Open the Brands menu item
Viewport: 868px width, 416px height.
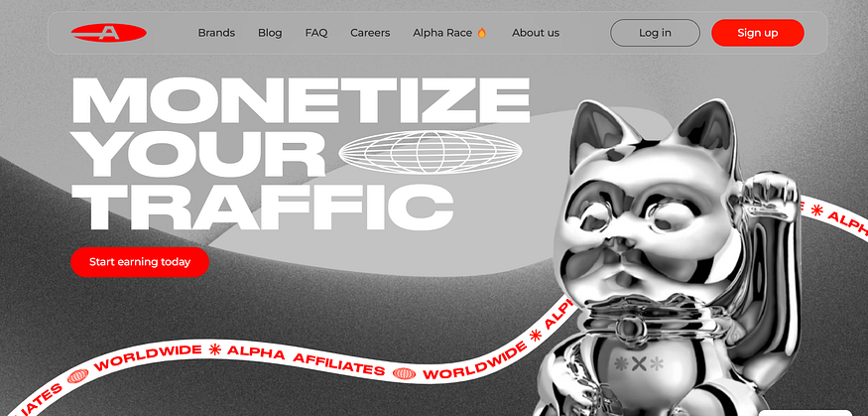[x=216, y=33]
